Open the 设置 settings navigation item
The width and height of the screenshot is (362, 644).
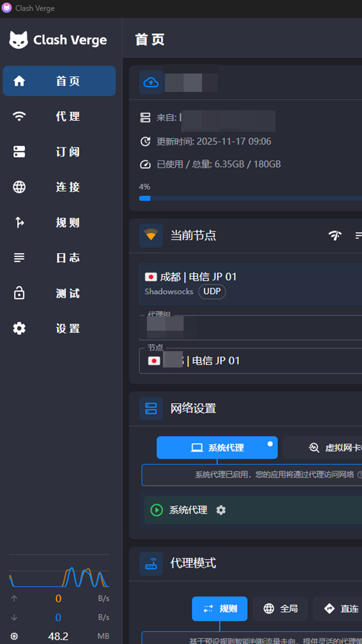click(x=59, y=328)
